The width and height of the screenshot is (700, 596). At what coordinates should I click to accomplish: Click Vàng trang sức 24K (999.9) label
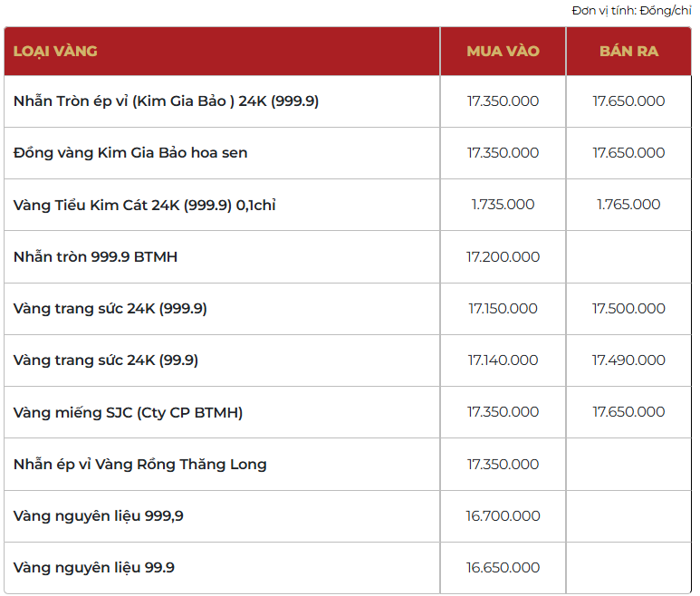click(x=110, y=309)
